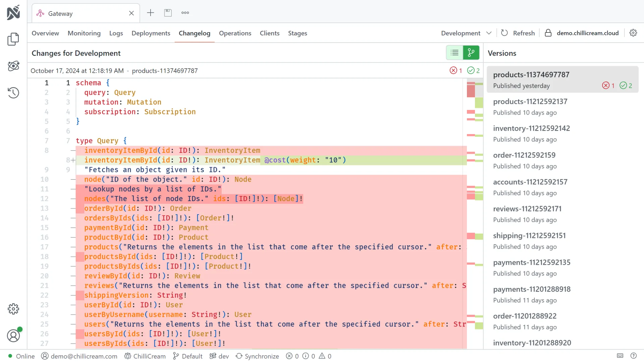
Task: Switch to list view toggle
Action: (454, 53)
